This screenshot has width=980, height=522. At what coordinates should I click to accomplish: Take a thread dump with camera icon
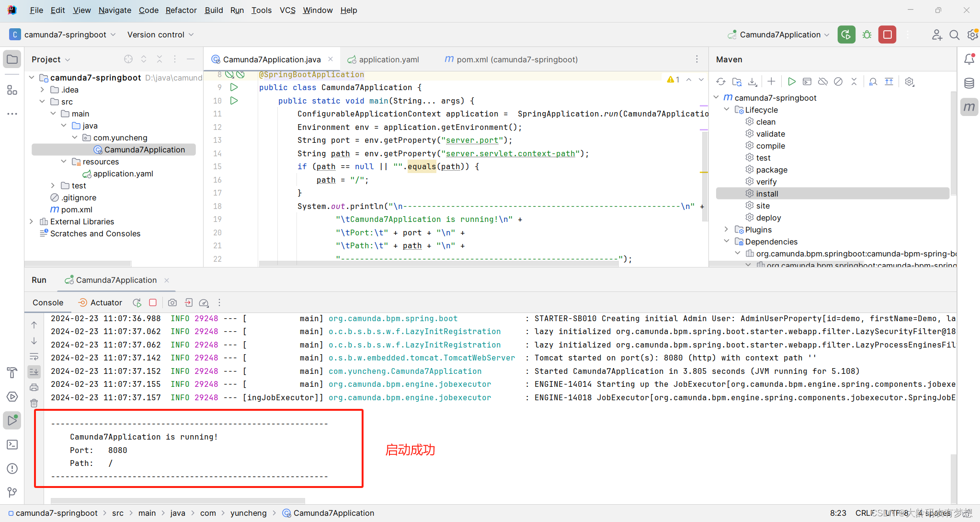(x=172, y=302)
